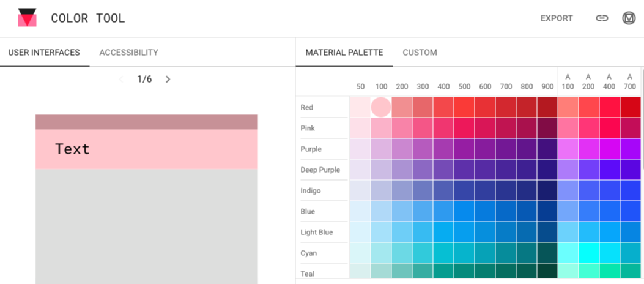The height and width of the screenshot is (284, 644).
Task: Open the Material Design logo icon
Action: 629,18
